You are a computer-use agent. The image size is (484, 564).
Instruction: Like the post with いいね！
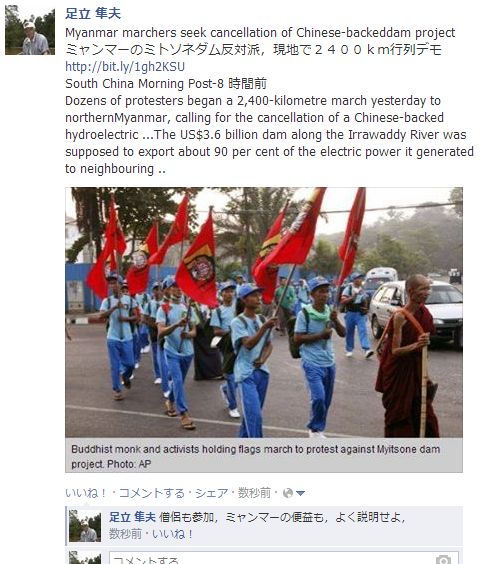coord(86,493)
